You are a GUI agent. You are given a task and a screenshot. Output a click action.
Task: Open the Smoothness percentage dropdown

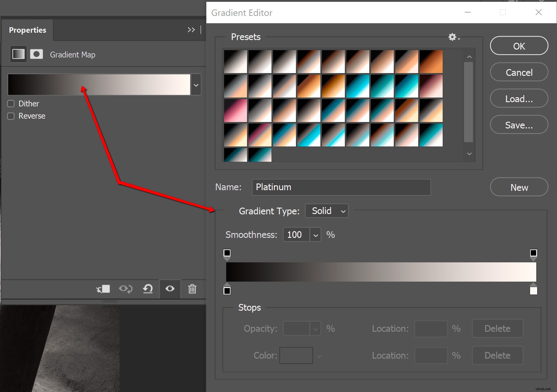click(316, 235)
